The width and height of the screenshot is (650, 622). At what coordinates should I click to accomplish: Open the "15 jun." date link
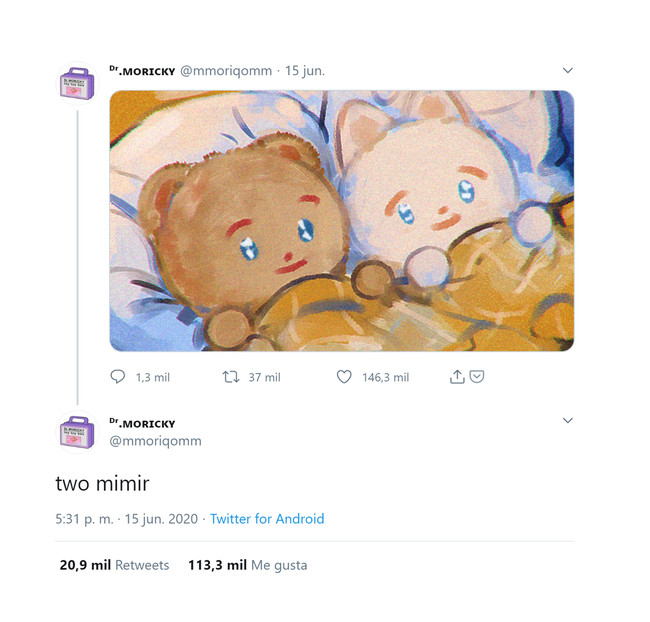304,71
